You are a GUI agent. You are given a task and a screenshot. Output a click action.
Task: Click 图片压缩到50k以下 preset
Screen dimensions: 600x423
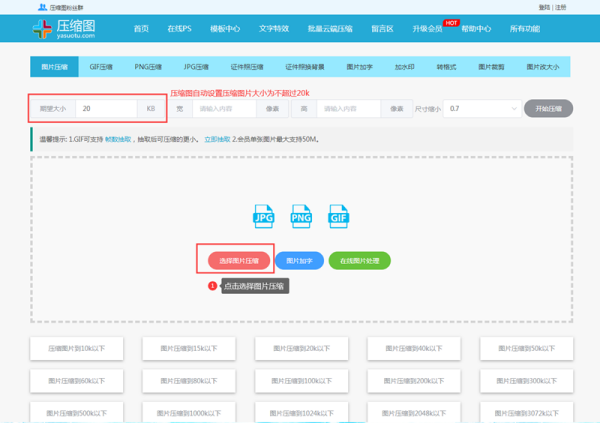(527, 348)
